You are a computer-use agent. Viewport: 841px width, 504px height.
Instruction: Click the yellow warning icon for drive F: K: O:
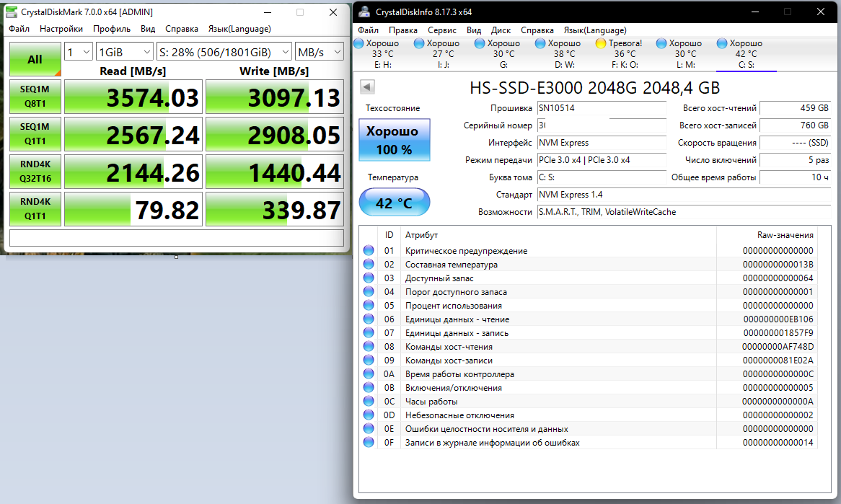click(x=602, y=43)
